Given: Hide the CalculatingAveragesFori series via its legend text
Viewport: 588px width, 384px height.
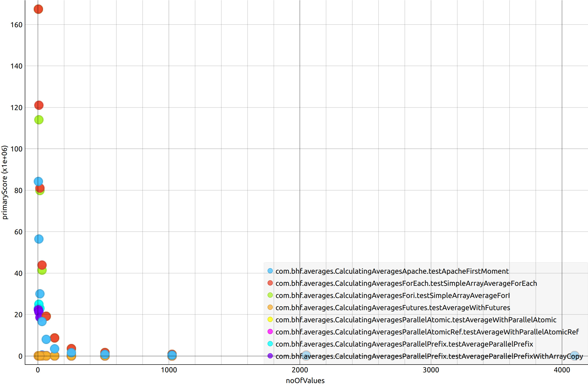Looking at the screenshot, I should (x=392, y=296).
